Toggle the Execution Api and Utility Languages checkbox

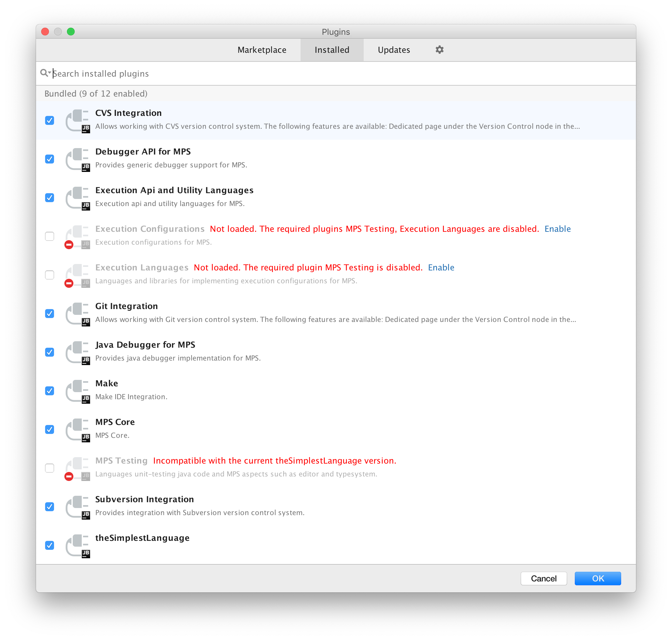pyautogui.click(x=51, y=198)
